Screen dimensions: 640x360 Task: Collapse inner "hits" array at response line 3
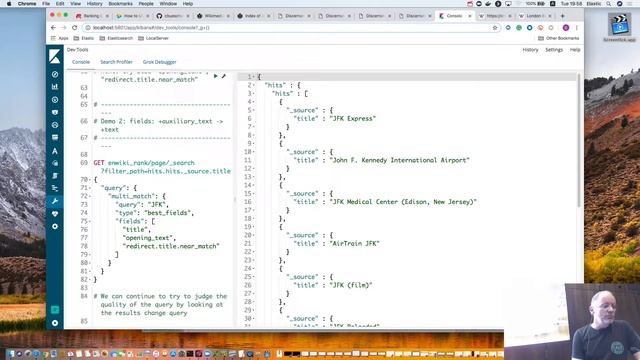[254, 93]
